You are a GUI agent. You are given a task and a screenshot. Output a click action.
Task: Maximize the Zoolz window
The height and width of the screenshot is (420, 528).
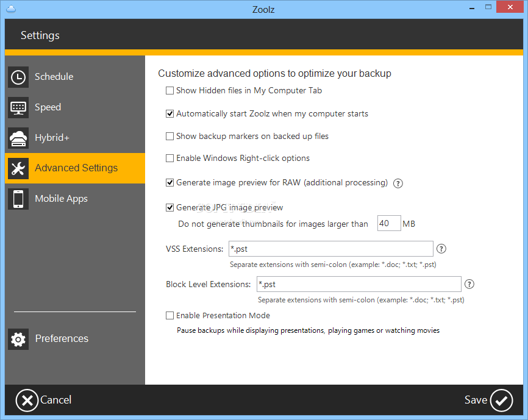coord(488,7)
